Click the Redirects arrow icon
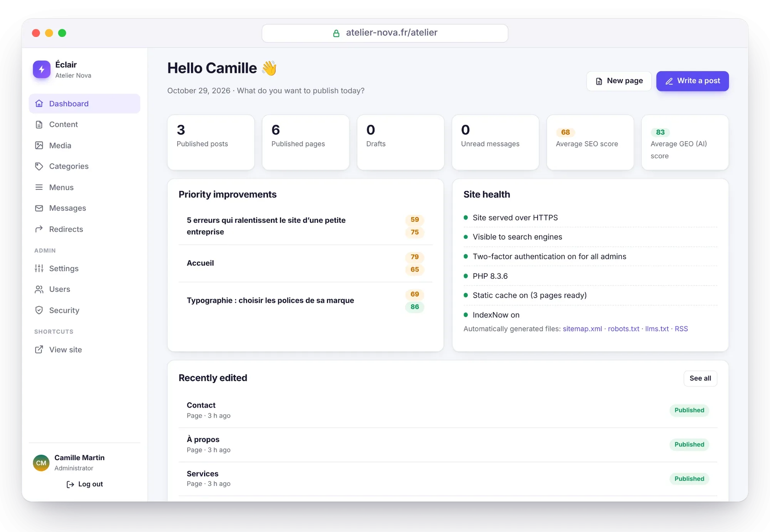This screenshot has width=770, height=532. point(39,229)
